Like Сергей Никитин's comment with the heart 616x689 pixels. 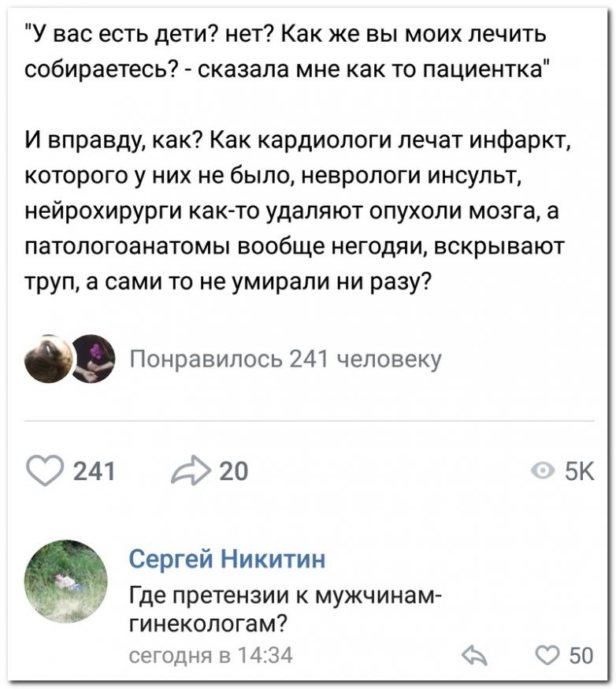(x=547, y=654)
